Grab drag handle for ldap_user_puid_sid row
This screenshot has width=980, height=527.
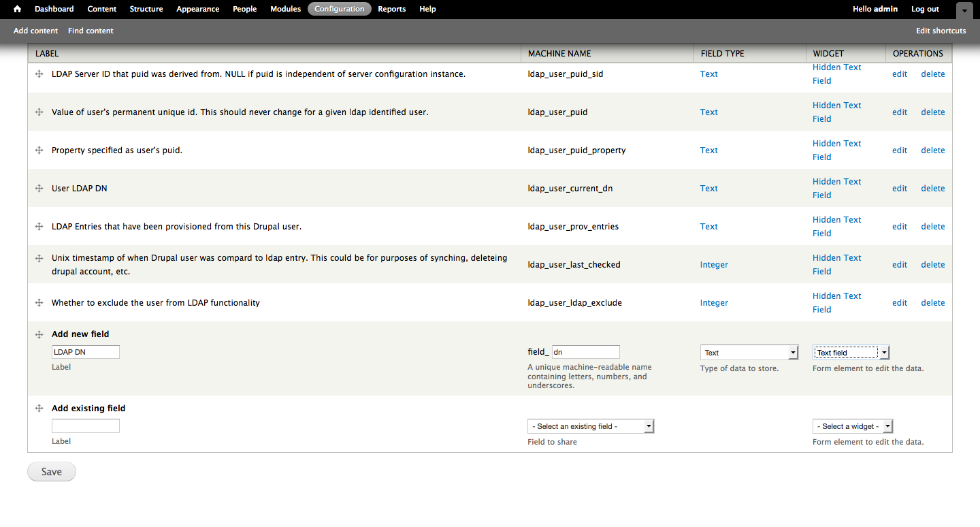coord(39,74)
